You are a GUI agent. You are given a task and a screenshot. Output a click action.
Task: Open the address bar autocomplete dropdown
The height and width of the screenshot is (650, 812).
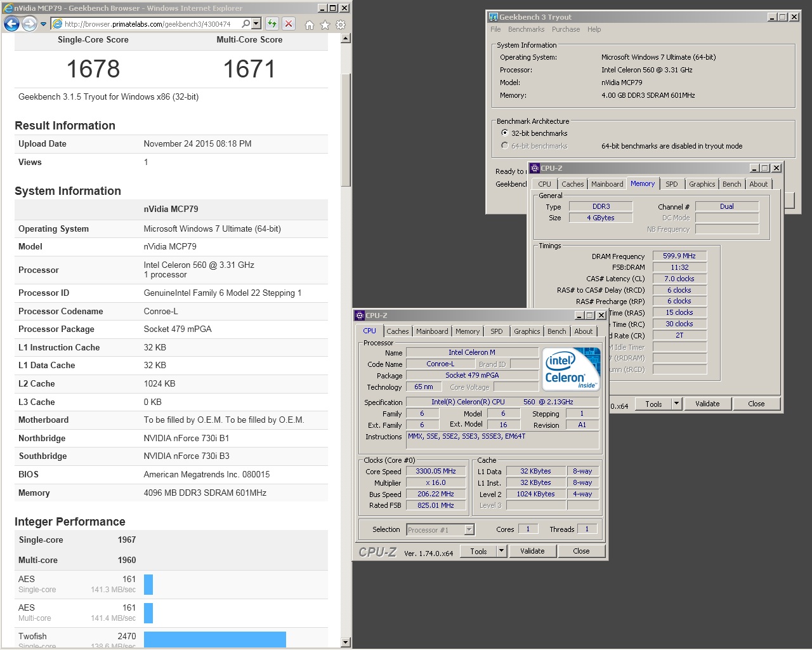pyautogui.click(x=256, y=24)
